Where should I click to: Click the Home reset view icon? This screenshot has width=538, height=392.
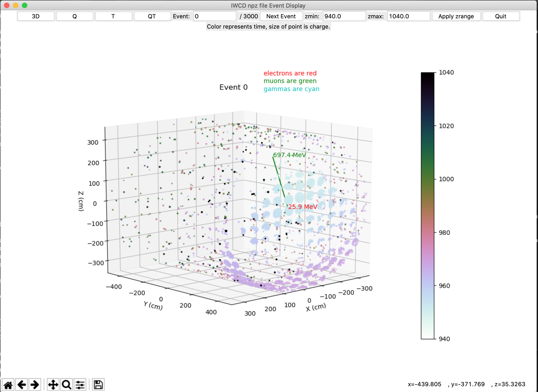(8, 385)
